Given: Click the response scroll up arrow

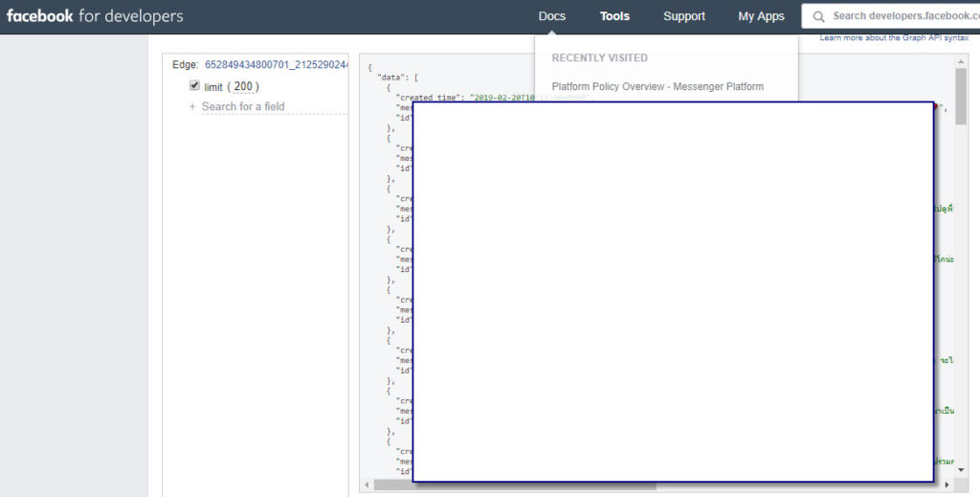Looking at the screenshot, I should tap(961, 62).
